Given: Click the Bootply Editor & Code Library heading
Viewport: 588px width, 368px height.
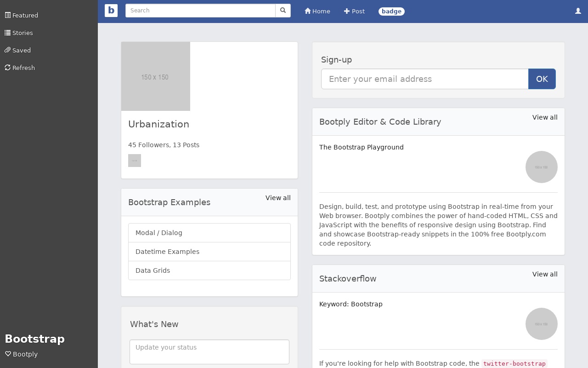Looking at the screenshot, I should coord(380,122).
